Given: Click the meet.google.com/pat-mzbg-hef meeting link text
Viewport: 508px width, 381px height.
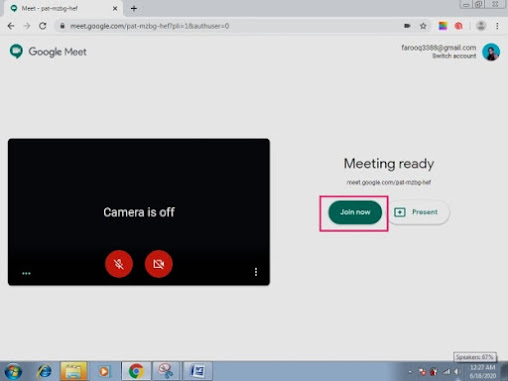Looking at the screenshot, I should [389, 182].
